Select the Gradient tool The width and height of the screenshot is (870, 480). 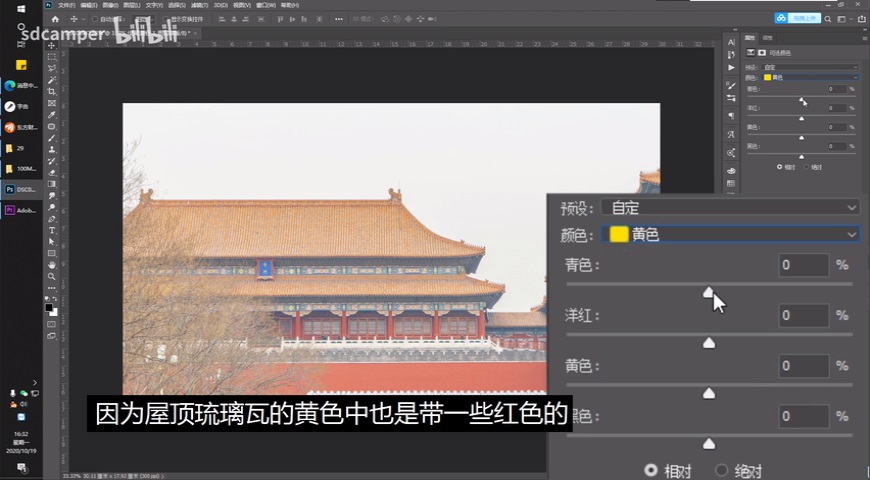pos(52,184)
